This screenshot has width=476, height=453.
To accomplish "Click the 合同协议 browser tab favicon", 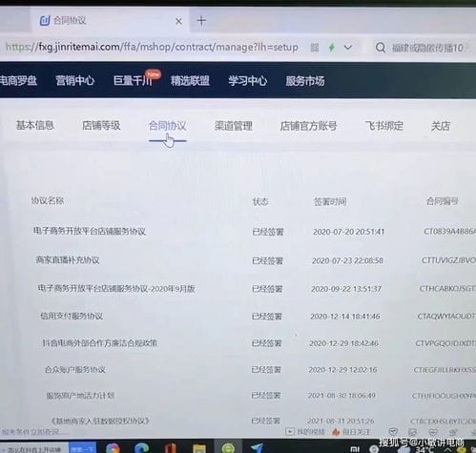I will 45,21.
